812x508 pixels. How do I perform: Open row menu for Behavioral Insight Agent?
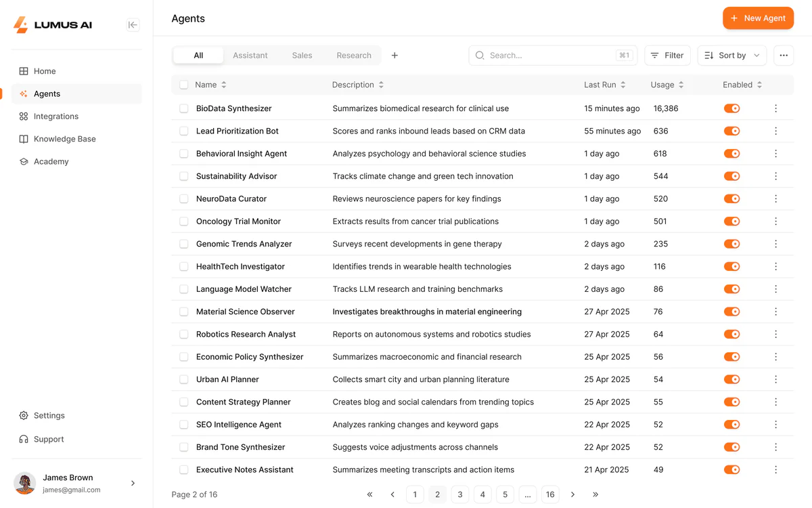point(775,154)
